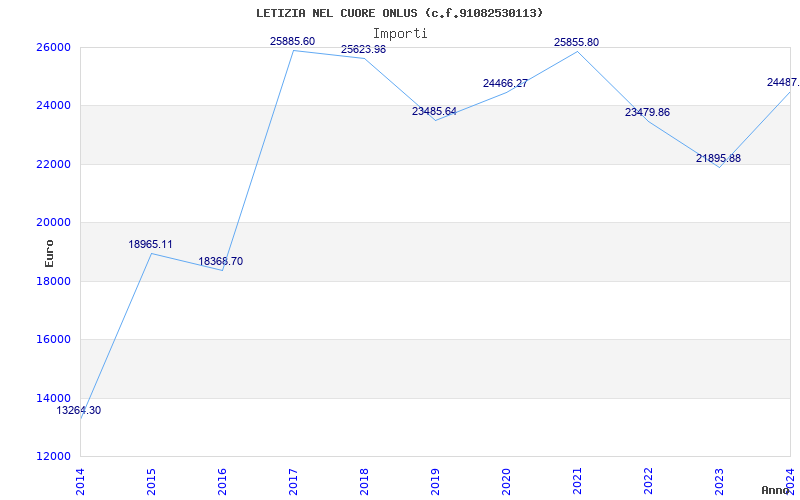Click the x-axis year 2020
The height and width of the screenshot is (500, 800).
(506, 482)
